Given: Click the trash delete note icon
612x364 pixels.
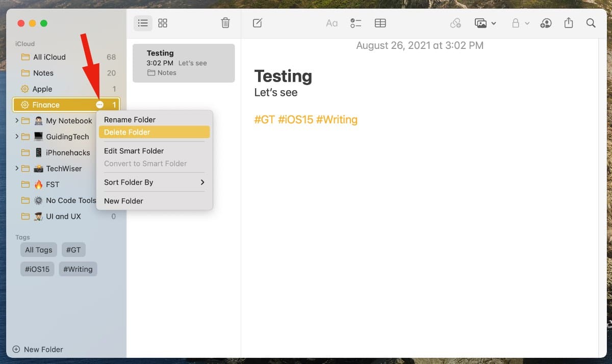Looking at the screenshot, I should [x=225, y=23].
